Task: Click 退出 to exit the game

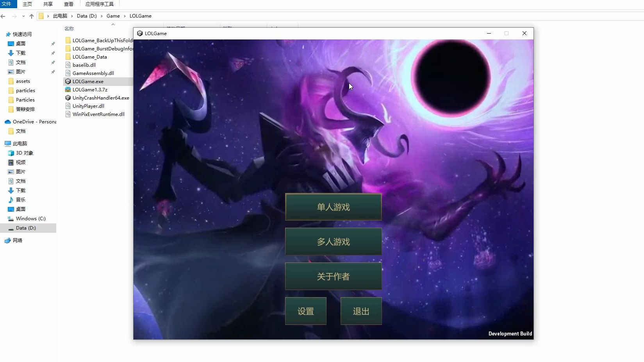Action: pyautogui.click(x=360, y=311)
